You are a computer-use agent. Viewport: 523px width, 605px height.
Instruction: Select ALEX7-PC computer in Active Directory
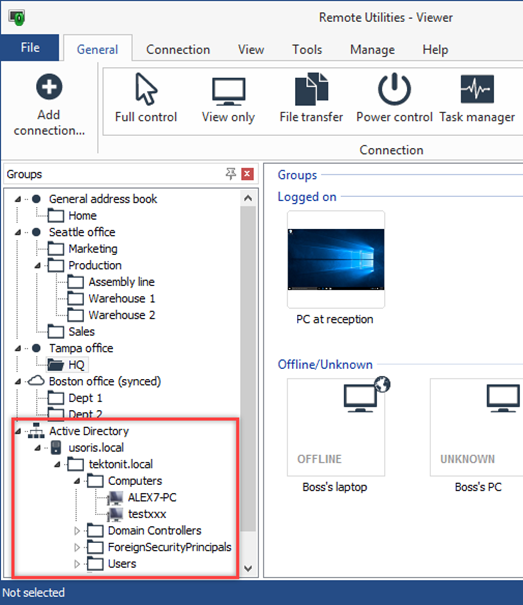[x=152, y=497]
